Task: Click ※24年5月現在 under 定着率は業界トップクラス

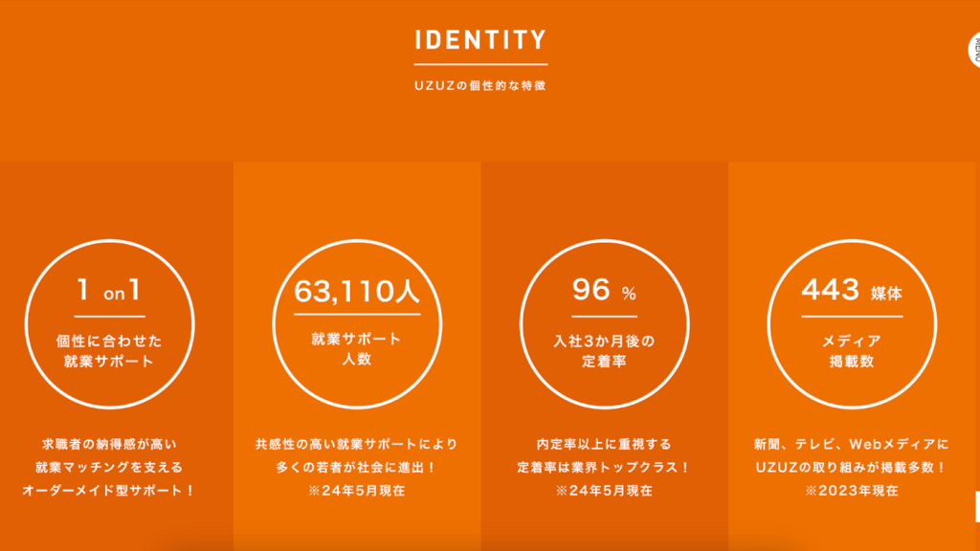Action: [605, 491]
